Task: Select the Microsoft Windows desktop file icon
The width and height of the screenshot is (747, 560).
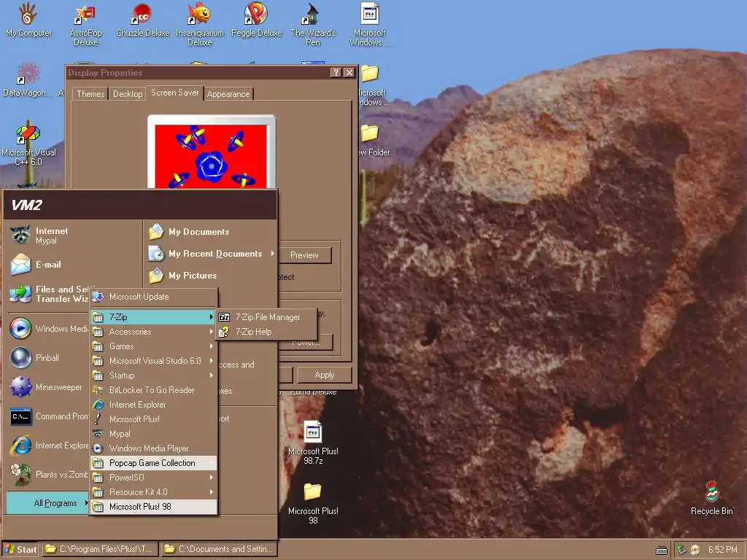Action: [x=370, y=24]
